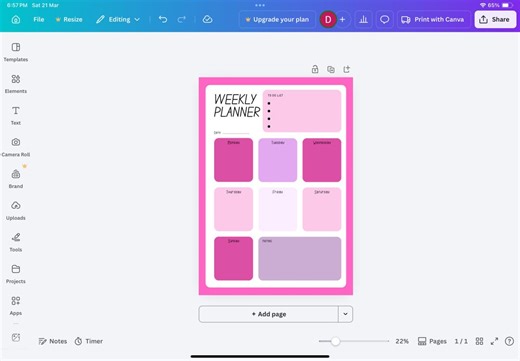Duplicate the page icon
Viewport: 520px width, 361px height.
pyautogui.click(x=331, y=69)
